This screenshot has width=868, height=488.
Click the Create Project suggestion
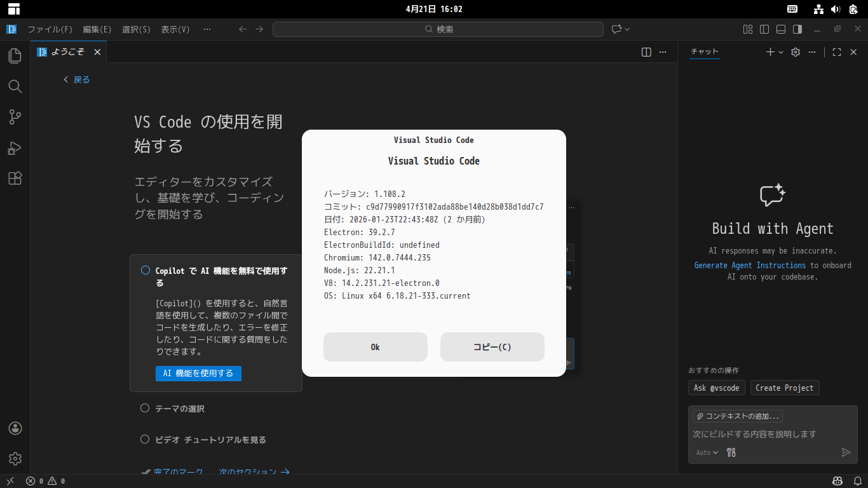[x=785, y=388]
